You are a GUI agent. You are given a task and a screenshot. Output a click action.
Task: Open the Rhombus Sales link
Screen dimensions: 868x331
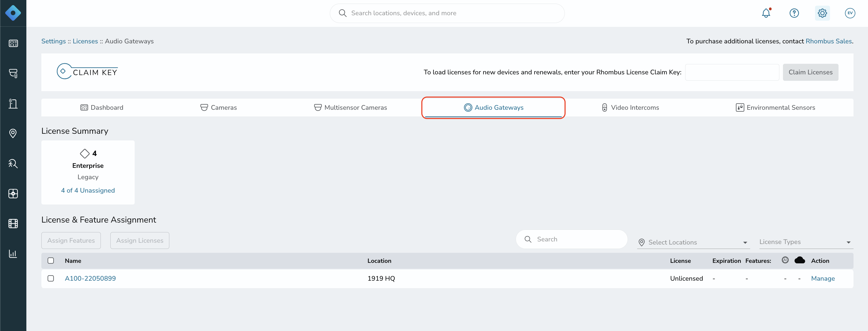pyautogui.click(x=828, y=41)
